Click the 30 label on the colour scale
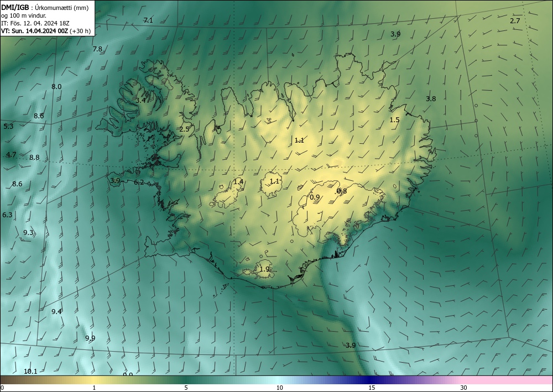 [x=464, y=388]
